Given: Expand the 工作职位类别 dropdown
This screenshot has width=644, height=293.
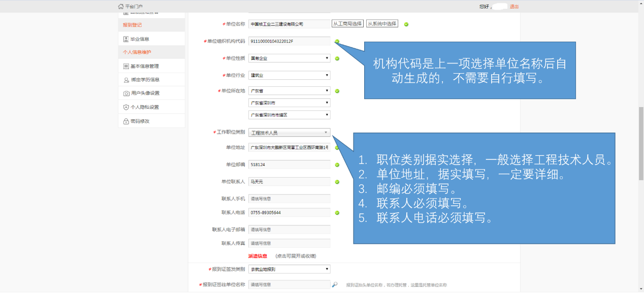Looking at the screenshot, I should click(289, 133).
